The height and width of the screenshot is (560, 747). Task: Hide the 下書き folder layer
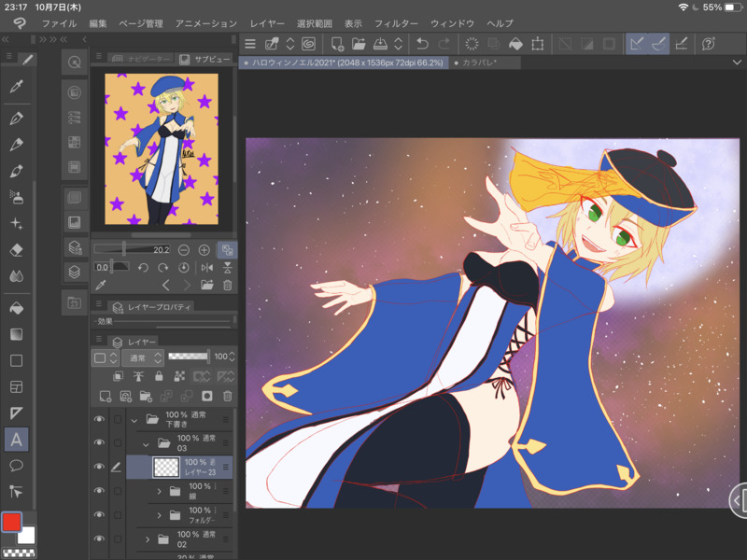[99, 419]
